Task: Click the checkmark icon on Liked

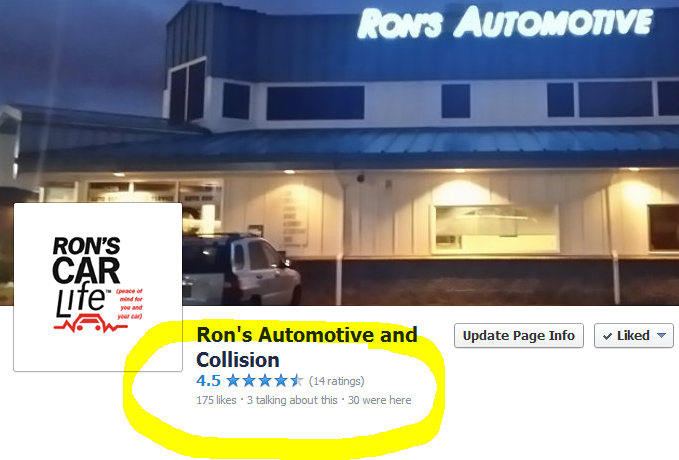Action: [x=607, y=336]
